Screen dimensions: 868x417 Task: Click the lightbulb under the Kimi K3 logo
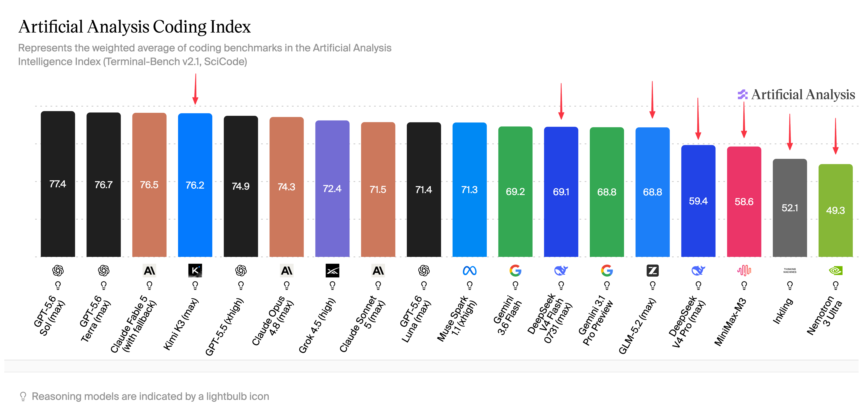(195, 286)
